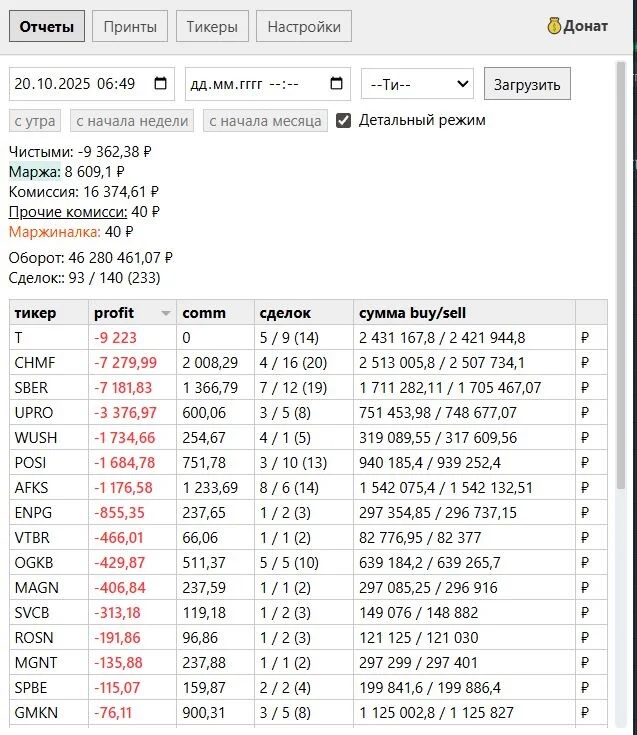Click the vertical scrollbar thumb
Screen dimensions: 637x735
621,277
